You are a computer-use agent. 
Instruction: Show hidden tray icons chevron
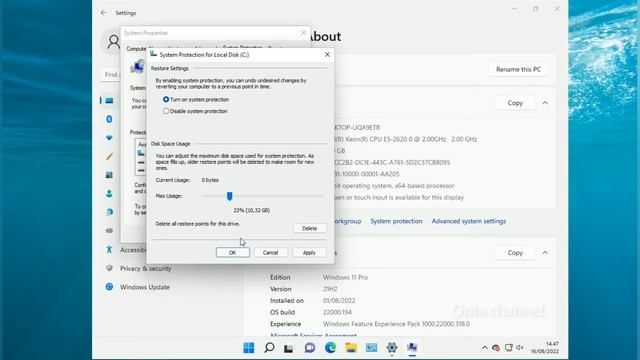pos(484,347)
